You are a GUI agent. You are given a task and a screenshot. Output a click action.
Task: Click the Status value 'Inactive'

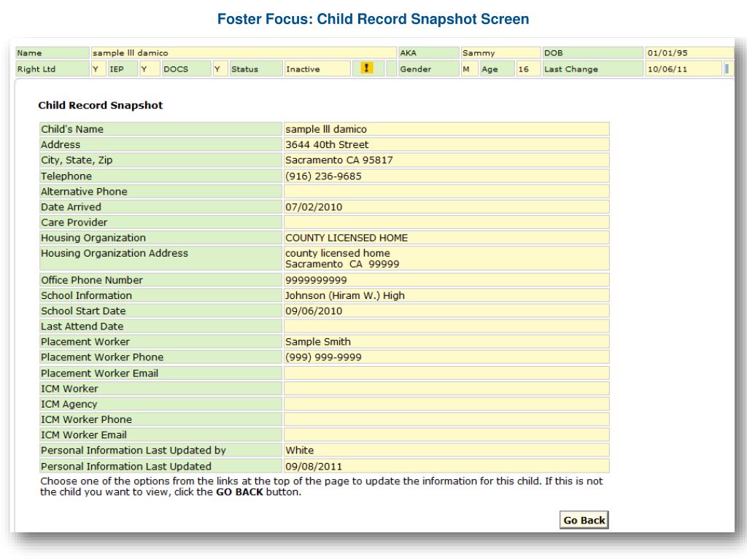(303, 69)
